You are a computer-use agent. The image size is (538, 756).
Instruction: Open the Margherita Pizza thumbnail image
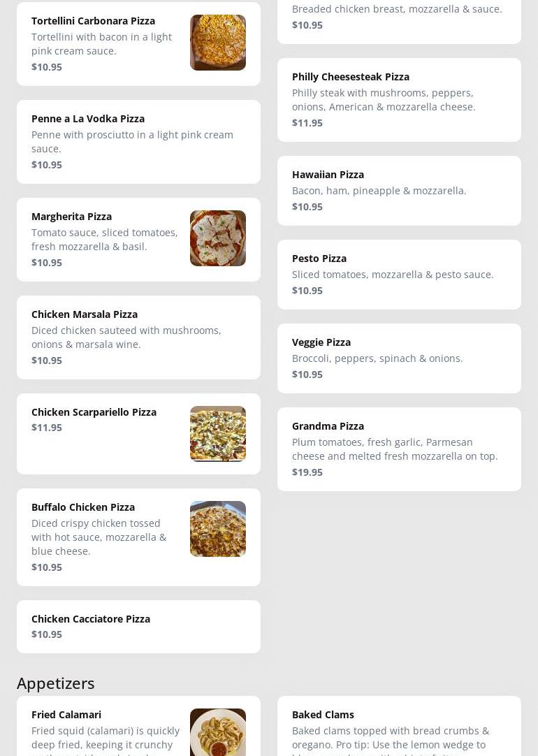coord(217,238)
